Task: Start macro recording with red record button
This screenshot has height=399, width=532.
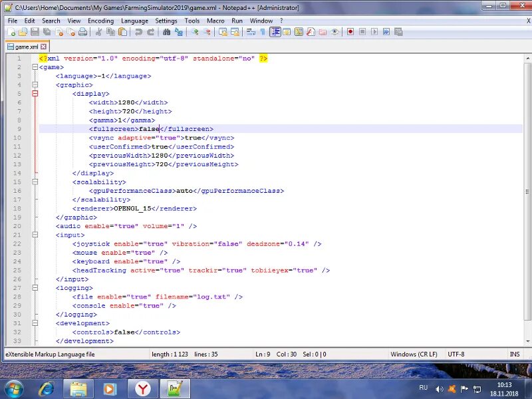Action: tap(350, 32)
